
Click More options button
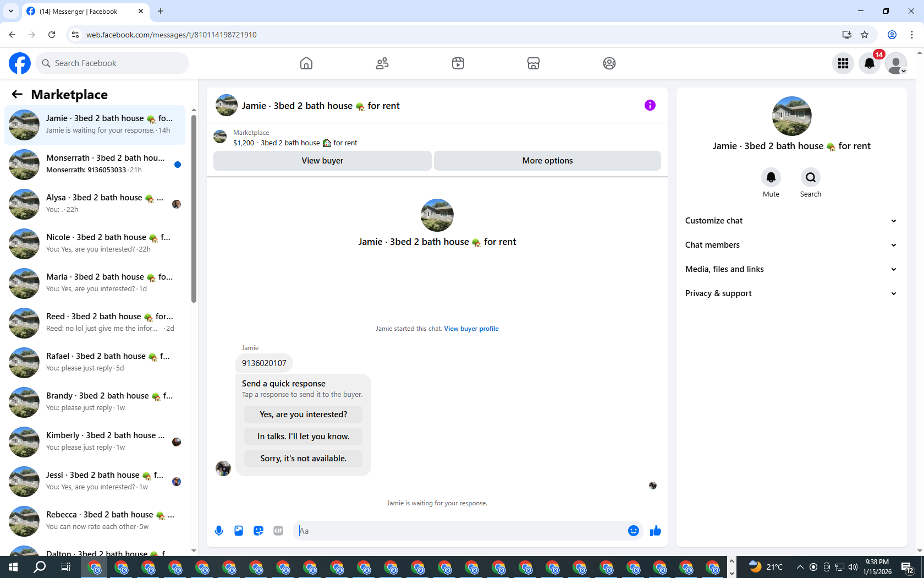point(547,161)
